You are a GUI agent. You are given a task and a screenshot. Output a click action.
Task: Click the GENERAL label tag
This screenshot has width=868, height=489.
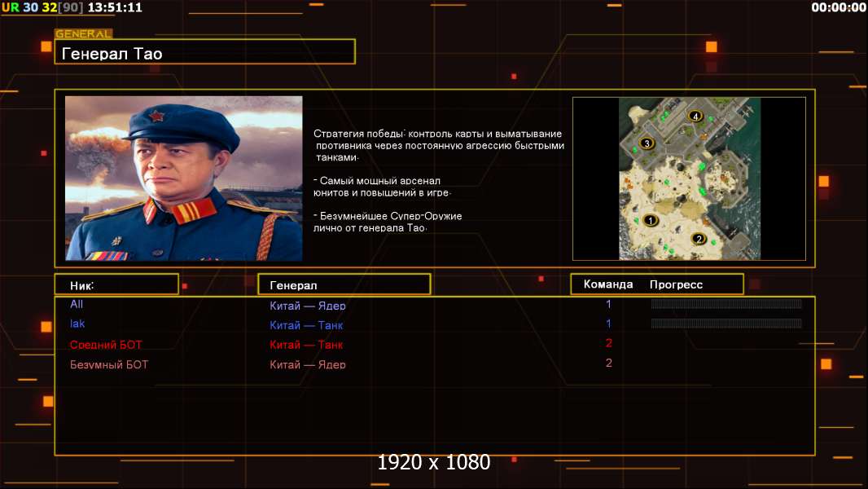click(x=83, y=33)
